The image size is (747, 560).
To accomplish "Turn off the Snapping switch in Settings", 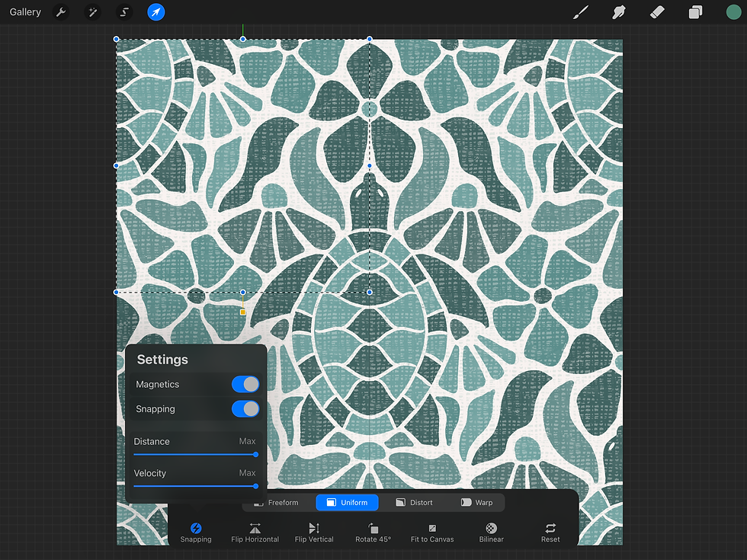I will (x=245, y=409).
